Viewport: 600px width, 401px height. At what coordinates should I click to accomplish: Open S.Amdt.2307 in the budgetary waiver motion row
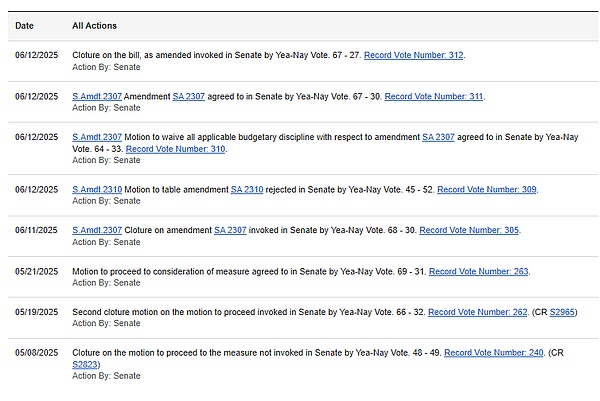[x=97, y=137]
